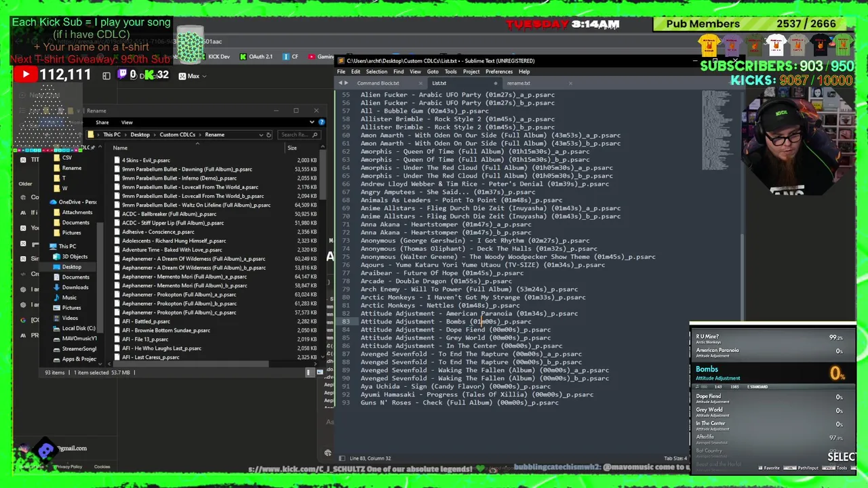Screen dimensions: 868x488
Task: Select Adventure Time - Baked With Love_p.psarc
Action: (x=172, y=249)
